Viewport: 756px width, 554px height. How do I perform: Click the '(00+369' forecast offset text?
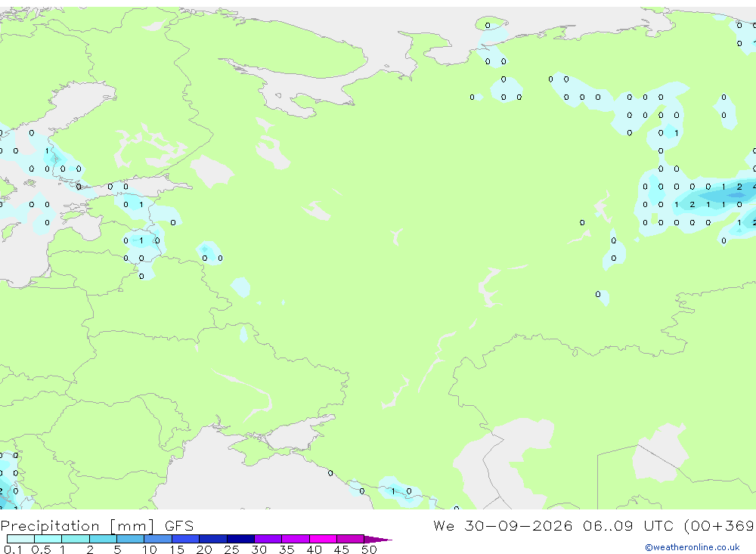(x=720, y=525)
